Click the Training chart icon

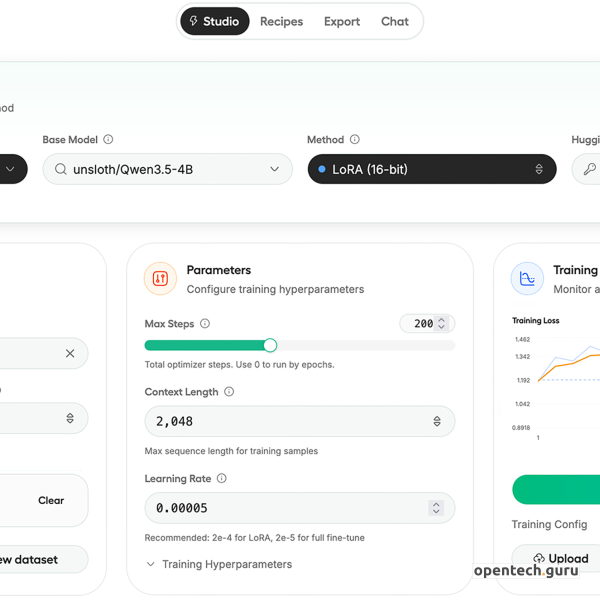coord(527,279)
